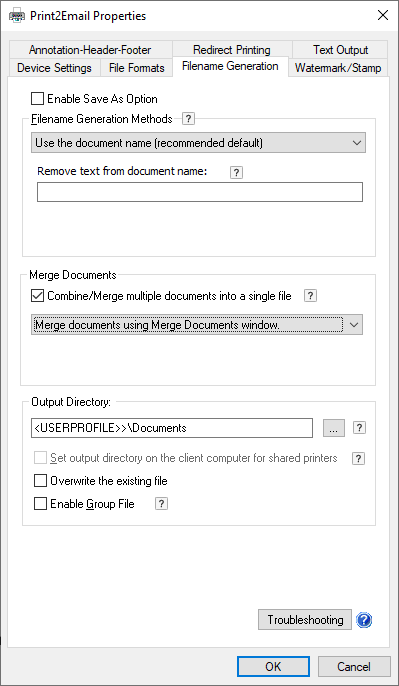399x686 pixels.
Task: Click help icon beside Remove text label
Action: click(x=236, y=173)
